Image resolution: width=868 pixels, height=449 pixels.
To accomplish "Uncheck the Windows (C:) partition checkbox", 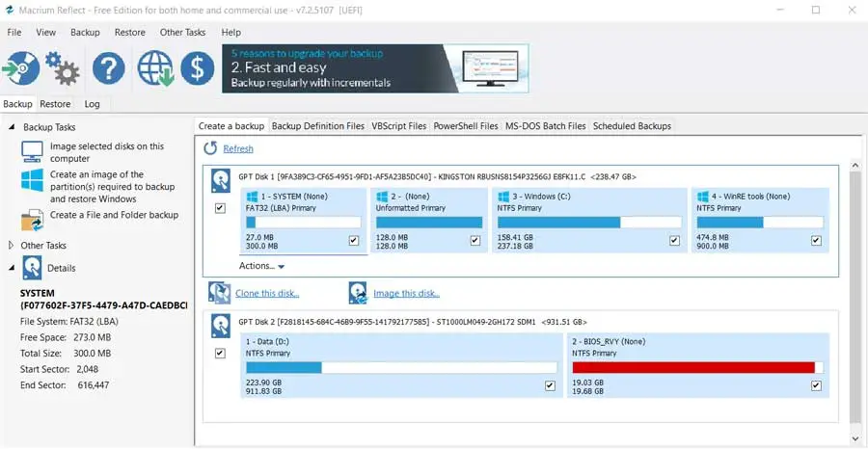I will (674, 241).
